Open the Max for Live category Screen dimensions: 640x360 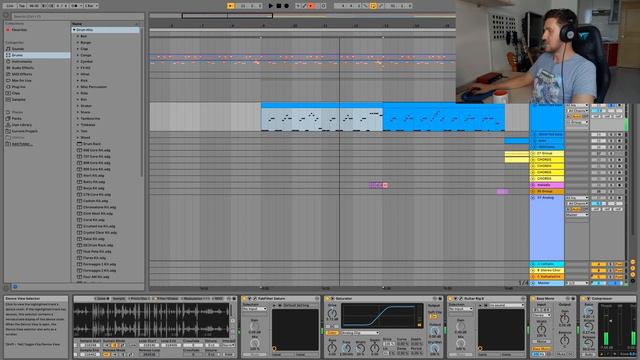click(x=21, y=80)
